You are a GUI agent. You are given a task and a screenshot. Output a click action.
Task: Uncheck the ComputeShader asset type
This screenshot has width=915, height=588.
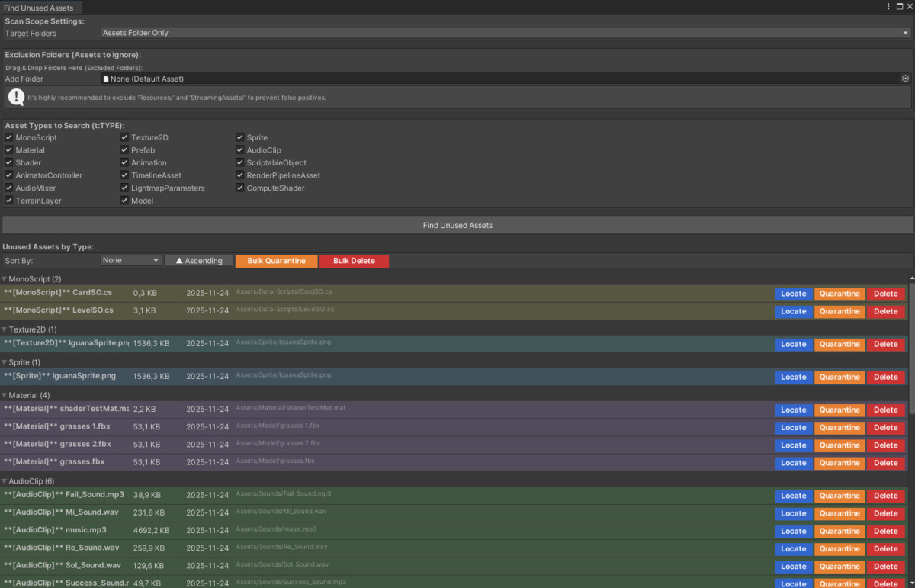(240, 188)
